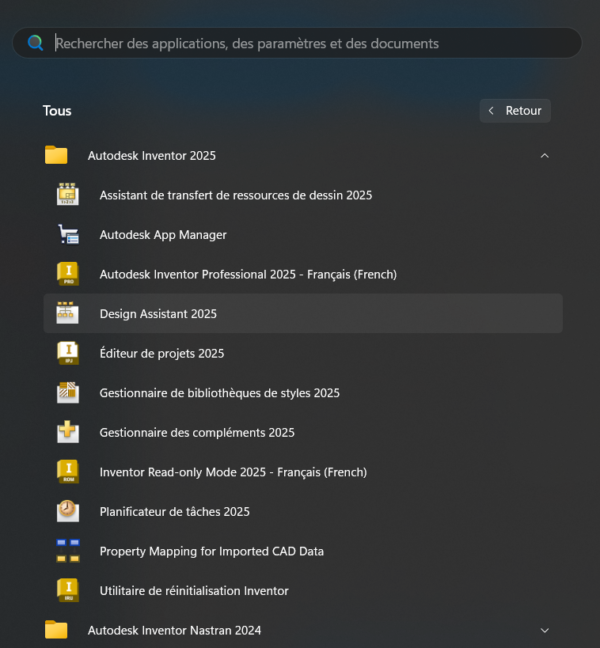Click the search magnifier icon

pos(36,43)
